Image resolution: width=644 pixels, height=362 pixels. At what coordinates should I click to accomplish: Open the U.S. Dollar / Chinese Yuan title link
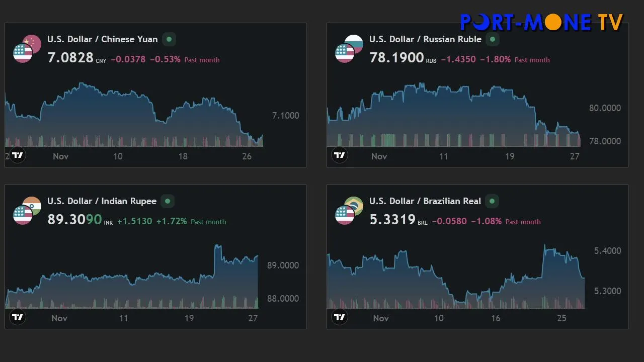click(102, 39)
